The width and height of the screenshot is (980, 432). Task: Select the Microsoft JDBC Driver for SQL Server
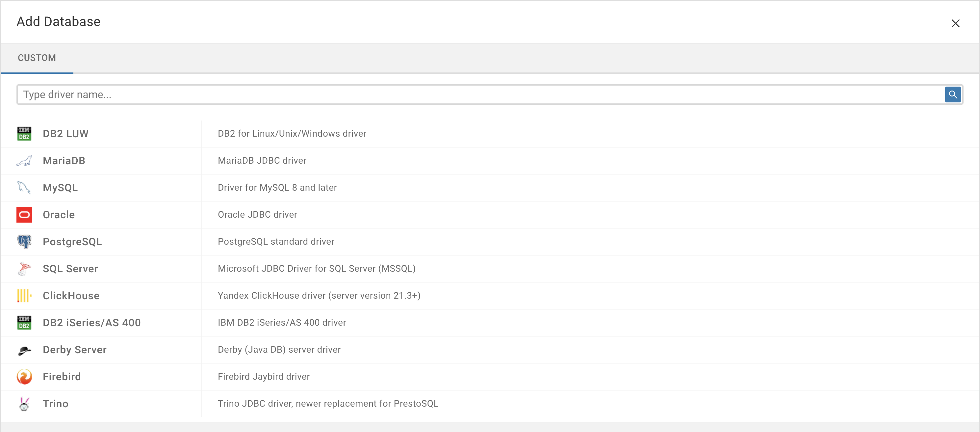pyautogui.click(x=317, y=268)
